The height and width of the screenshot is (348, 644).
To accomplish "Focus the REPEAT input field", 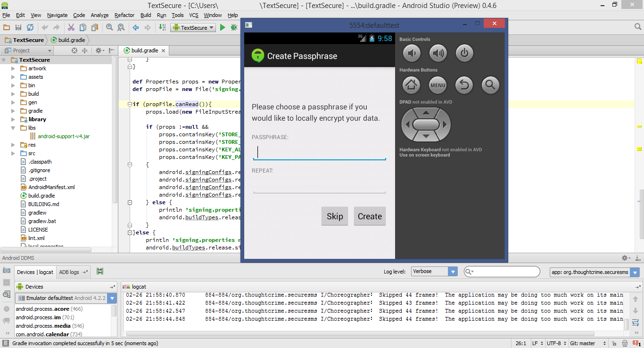I will tap(320, 185).
